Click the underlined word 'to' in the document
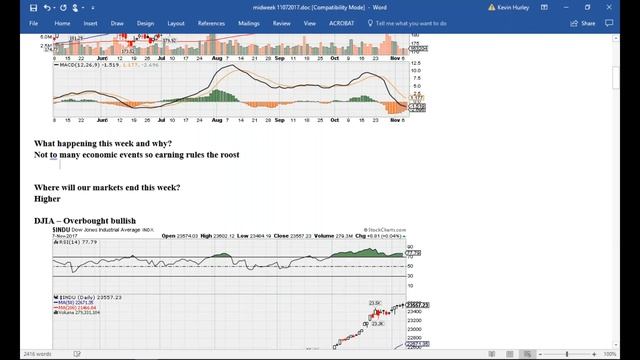 (53, 155)
